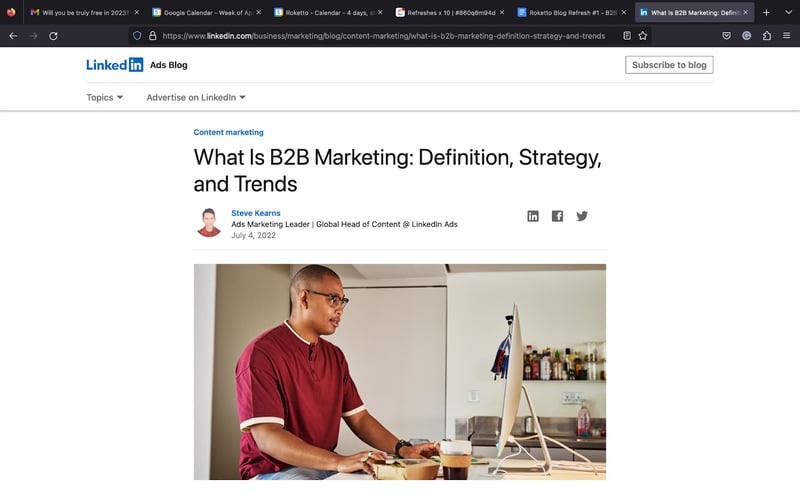Click the browser forward arrow
Viewport: 800px width, 500px height.
pyautogui.click(x=33, y=36)
